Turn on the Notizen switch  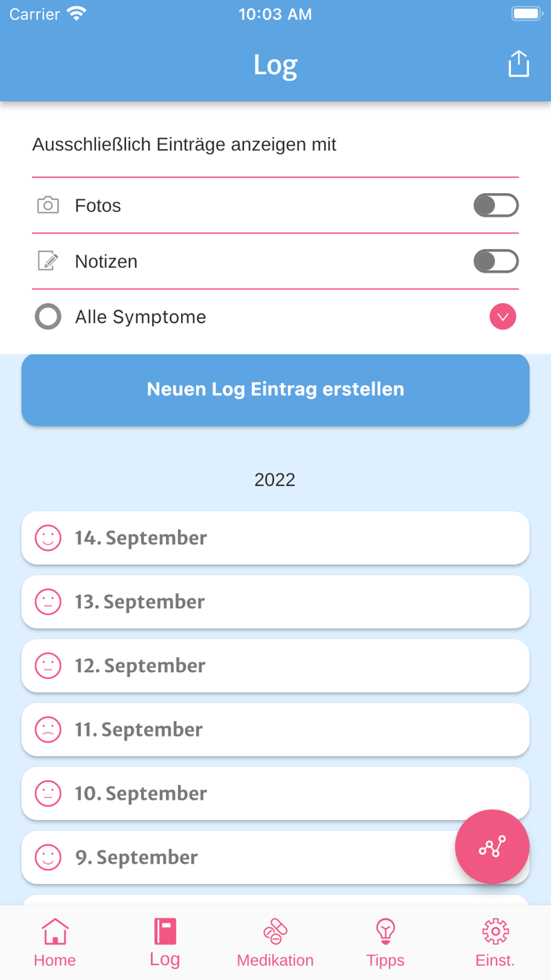497,261
